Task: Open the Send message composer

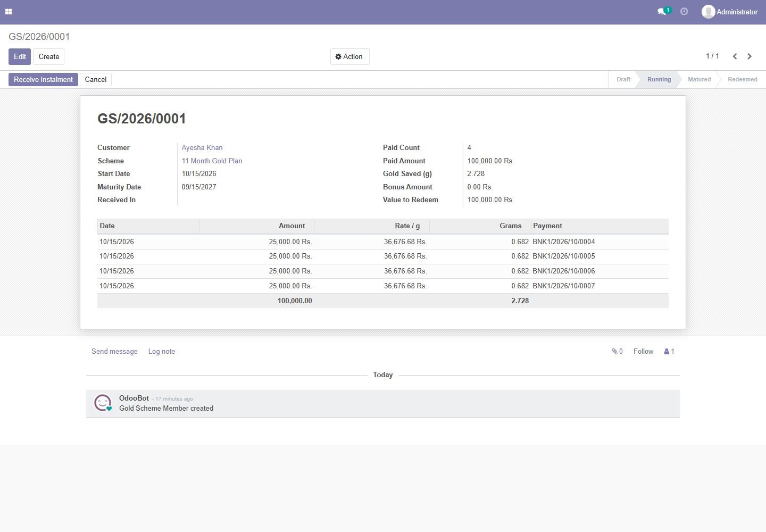Action: 114,352
